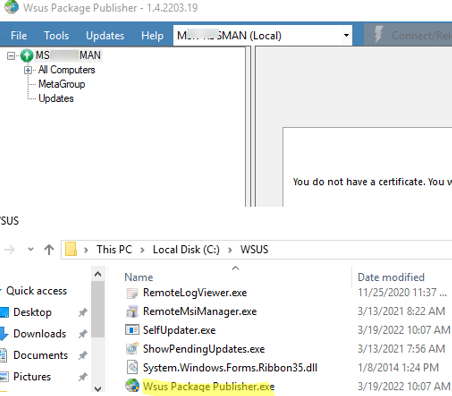Open Desktop in the navigation pane

pyautogui.click(x=32, y=312)
